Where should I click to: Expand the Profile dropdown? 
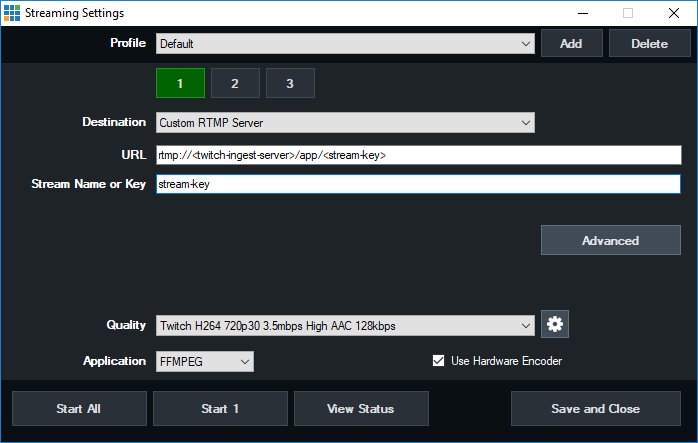click(345, 44)
